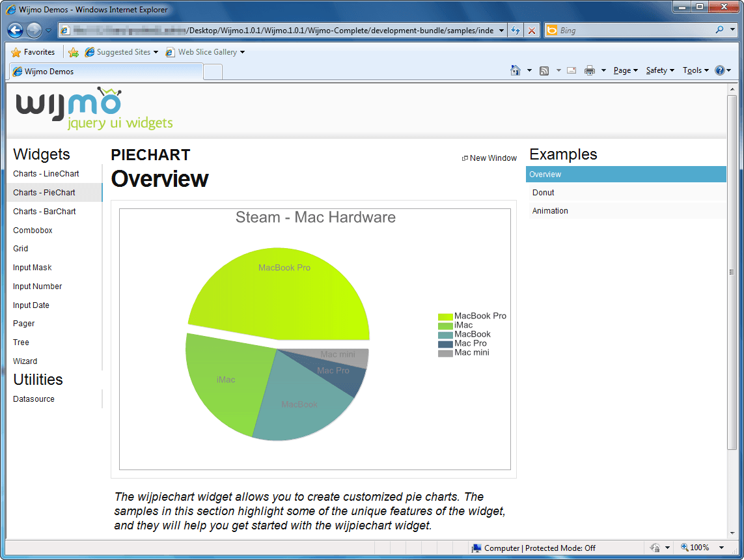The image size is (744, 560).
Task: Click MacBook legend teal swatch
Action: tap(445, 335)
